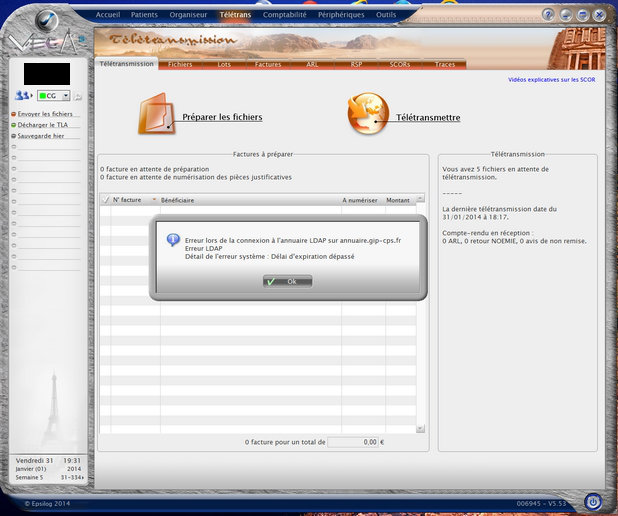Open the Périphériques menu
618x516 pixels.
pos(341,15)
